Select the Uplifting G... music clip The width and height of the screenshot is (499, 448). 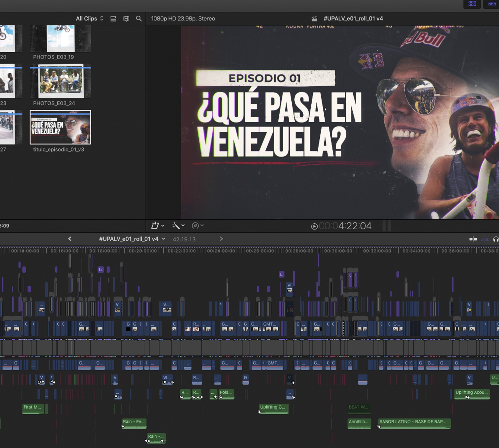[x=273, y=409]
